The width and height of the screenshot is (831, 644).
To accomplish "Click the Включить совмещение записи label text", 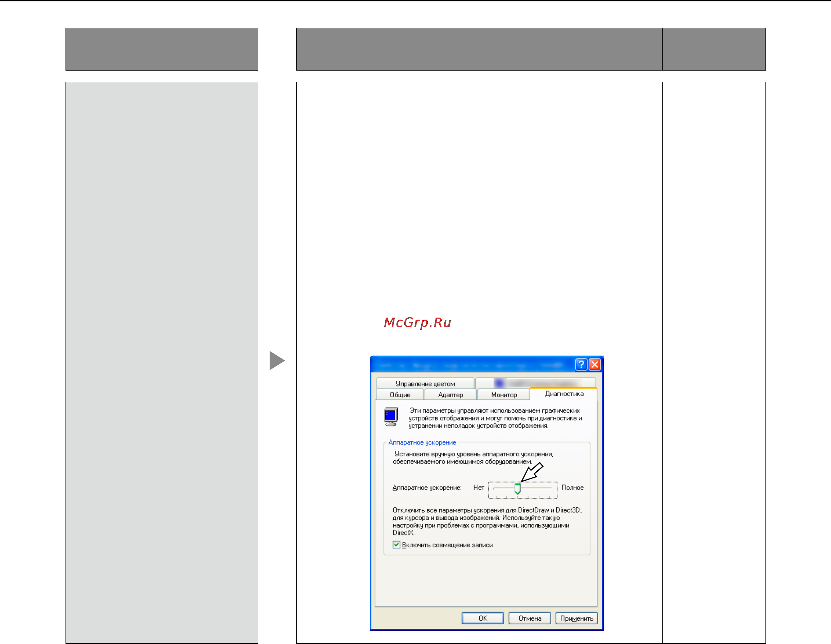I will 447,545.
